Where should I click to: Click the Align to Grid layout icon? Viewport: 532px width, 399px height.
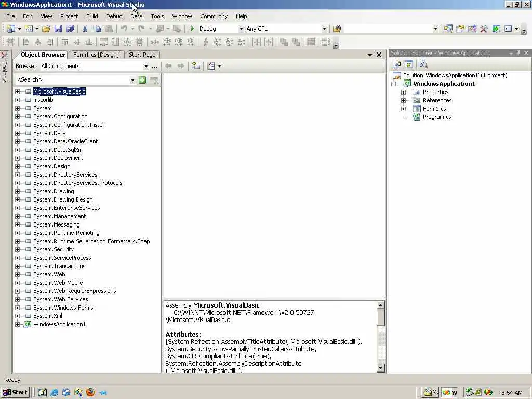pyautogui.click(x=10, y=42)
